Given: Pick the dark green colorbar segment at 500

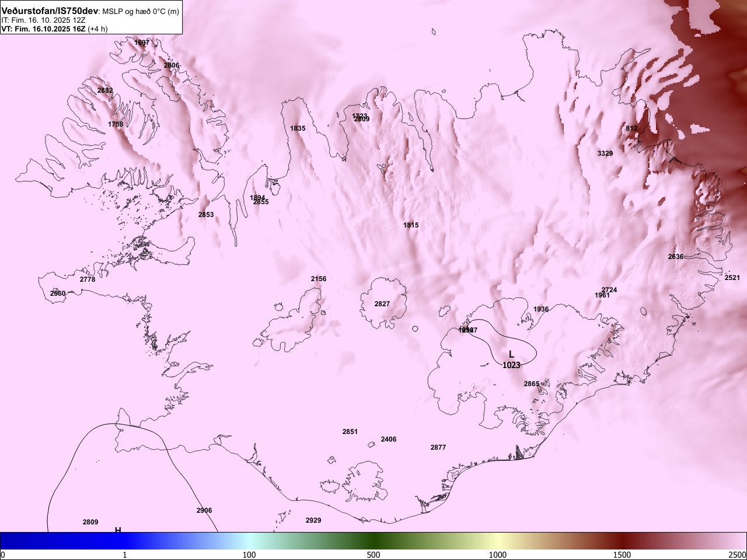Looking at the screenshot, I should point(373,541).
